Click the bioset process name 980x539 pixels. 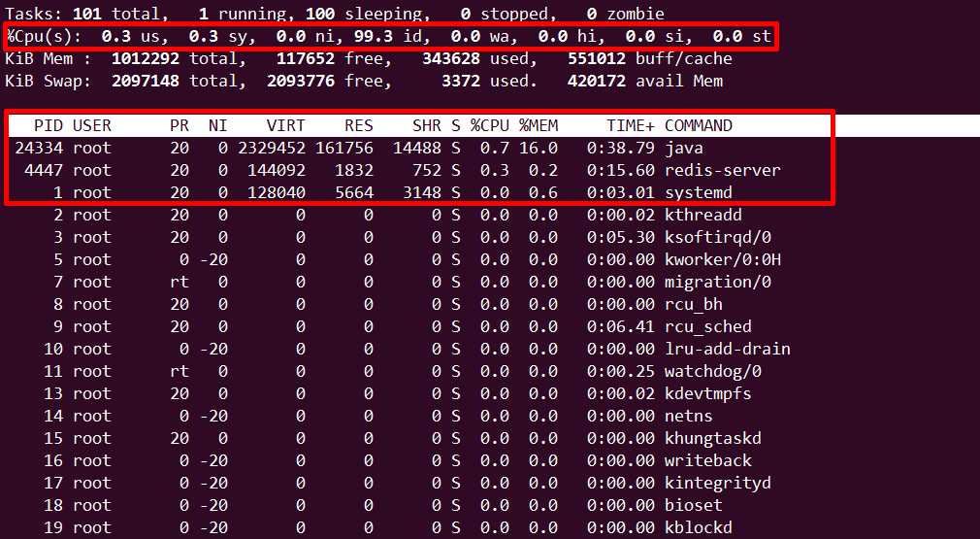click(x=693, y=505)
